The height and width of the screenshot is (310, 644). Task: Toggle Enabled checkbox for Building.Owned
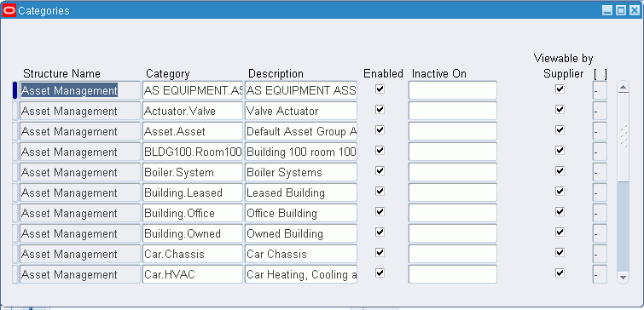point(380,232)
